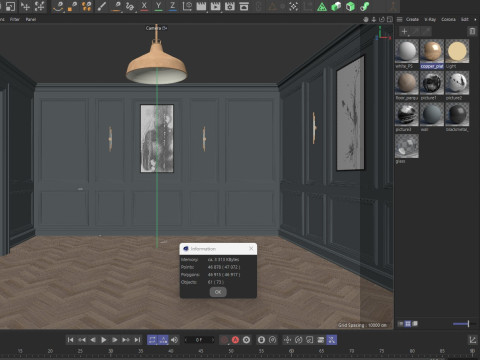This screenshot has width=480, height=360.
Task: Go to end of animation
Action: tap(137, 340)
